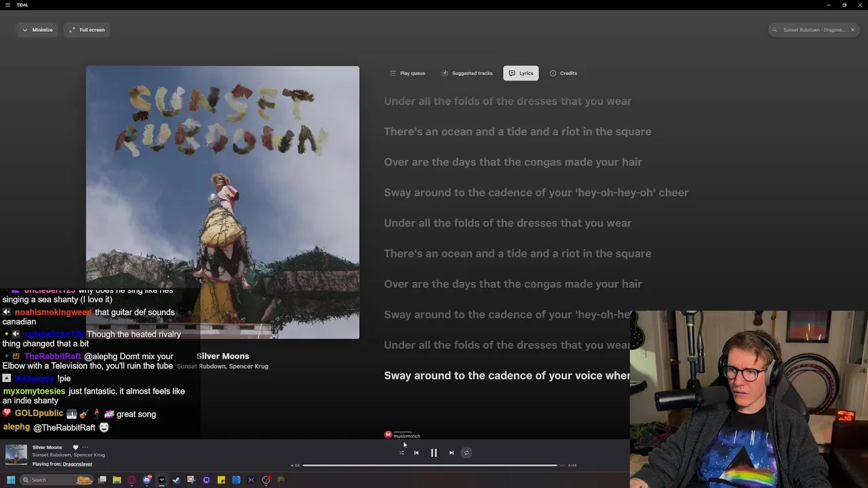Viewport: 868px width, 488px height.
Task: Click the Credits info circle icon
Action: pos(553,73)
